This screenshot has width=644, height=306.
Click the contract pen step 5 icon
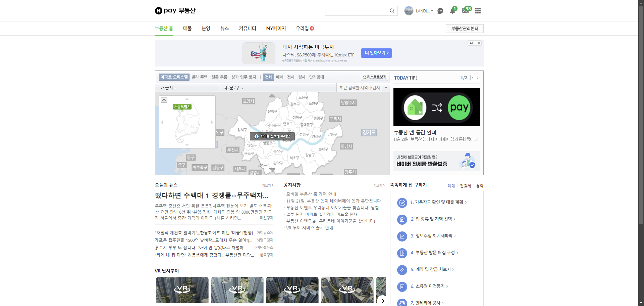[x=402, y=270]
